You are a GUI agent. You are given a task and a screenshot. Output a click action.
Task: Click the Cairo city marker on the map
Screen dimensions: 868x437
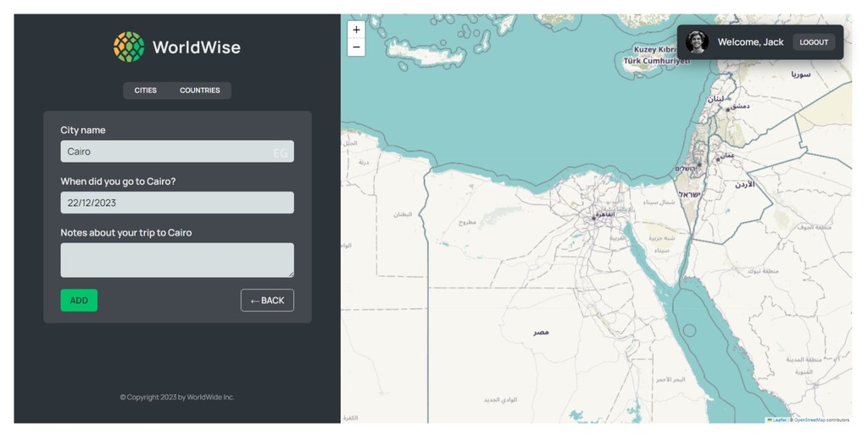coord(594,218)
